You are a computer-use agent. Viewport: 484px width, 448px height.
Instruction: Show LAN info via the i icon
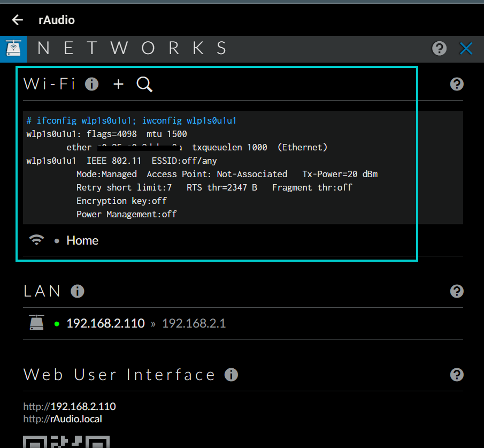[x=78, y=291]
